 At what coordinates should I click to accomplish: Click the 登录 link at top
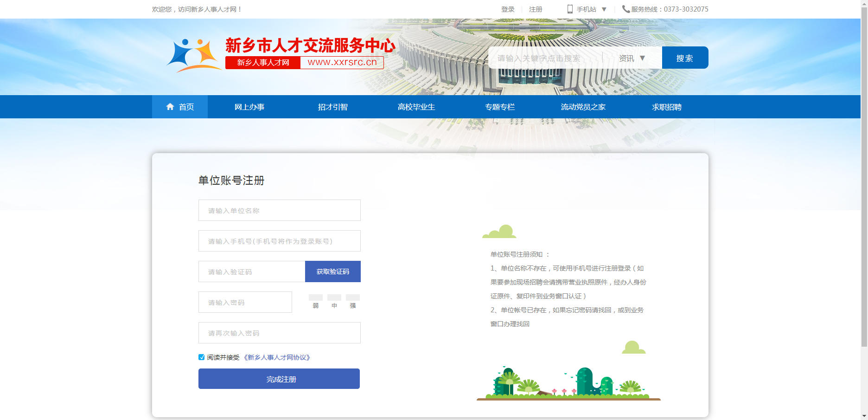point(508,9)
